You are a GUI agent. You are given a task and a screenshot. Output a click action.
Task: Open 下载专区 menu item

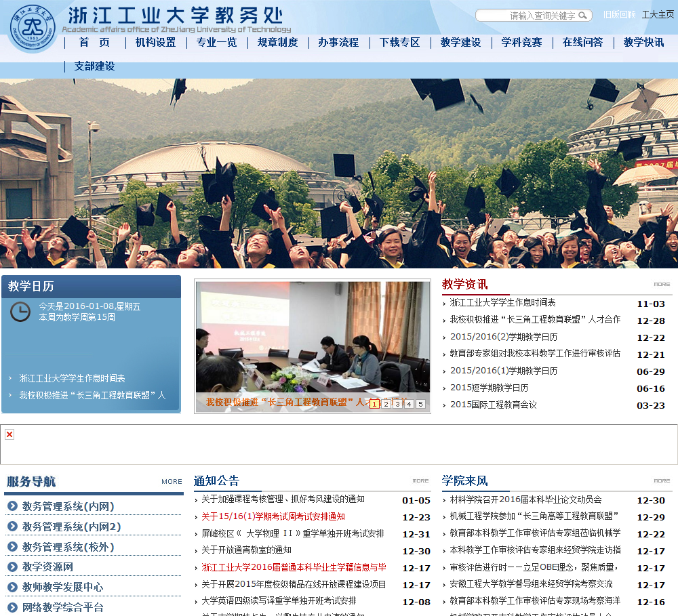(399, 43)
